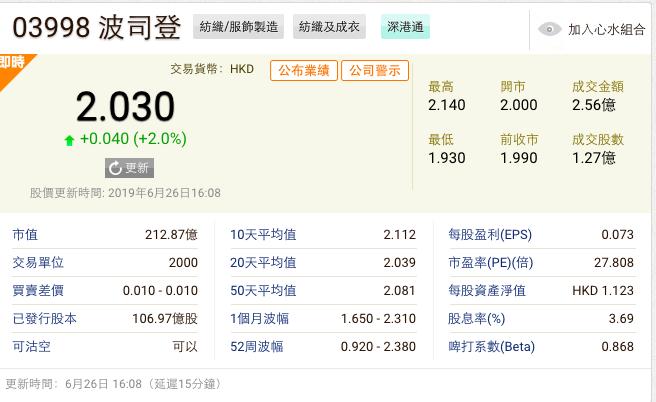Click the 開市 value 2.000
This screenshot has height=402, width=656.
(x=519, y=105)
